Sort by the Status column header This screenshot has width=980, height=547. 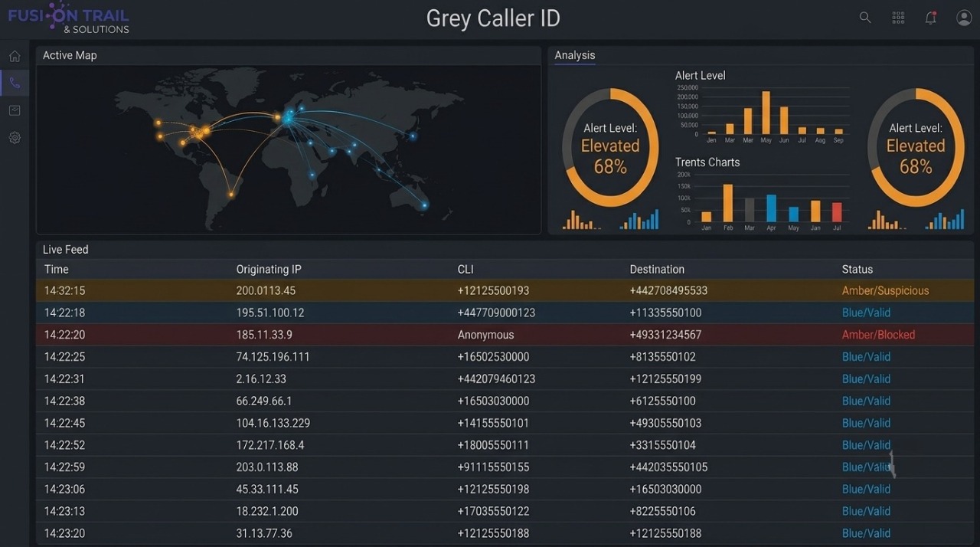click(x=857, y=270)
